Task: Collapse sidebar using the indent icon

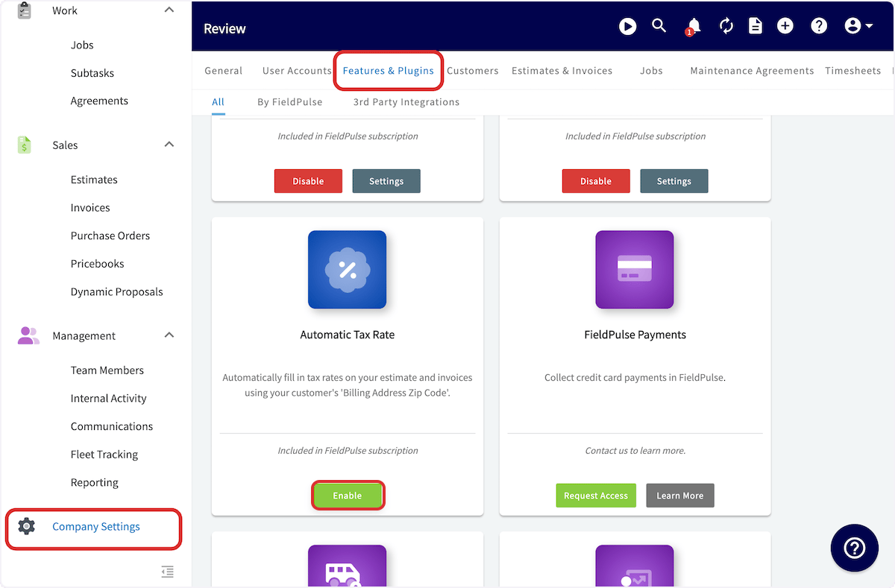Action: pyautogui.click(x=168, y=572)
